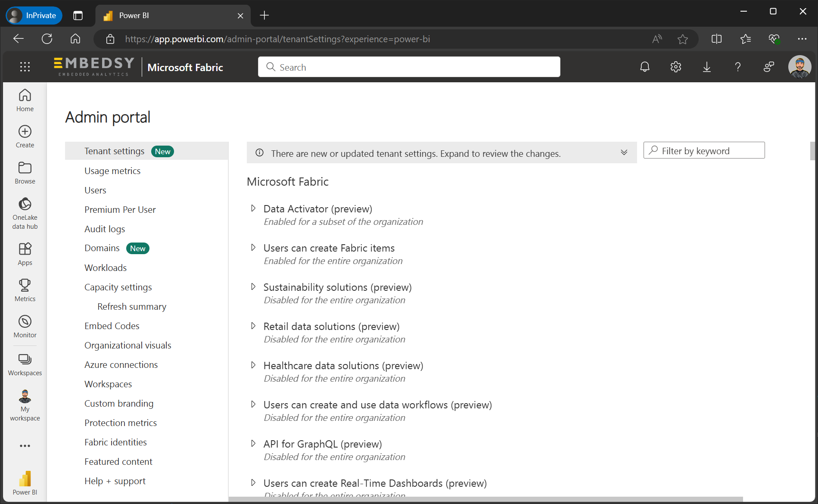Open the Metrics section in the sidebar
The width and height of the screenshot is (818, 504).
click(x=25, y=289)
